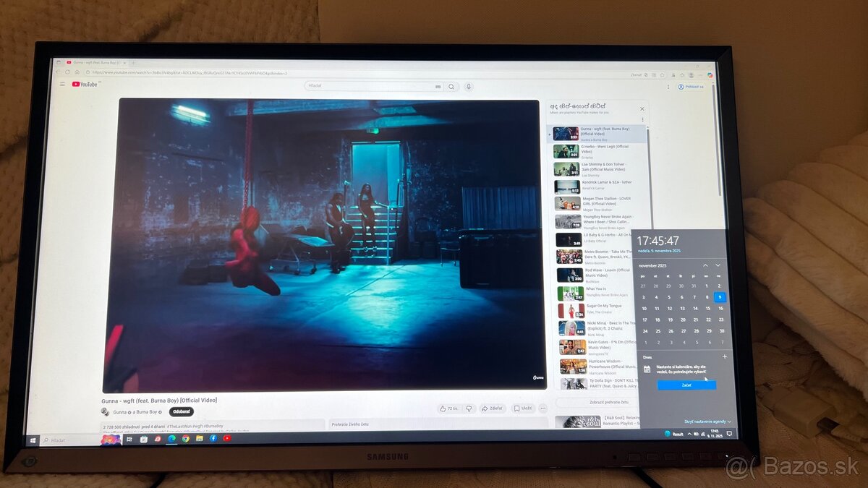Click the Uložiť (Save) bookmark icon
Image resolution: width=868 pixels, height=488 pixels.
coord(522,408)
